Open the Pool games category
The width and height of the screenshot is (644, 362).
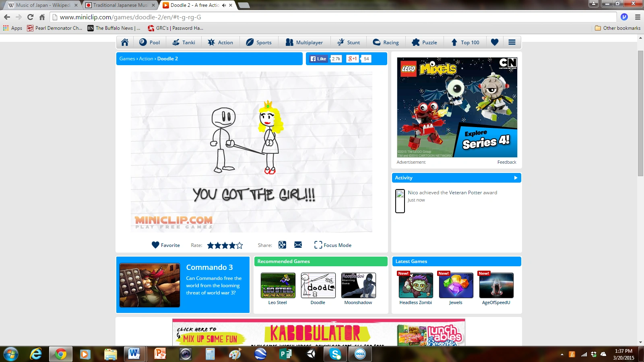click(x=149, y=42)
